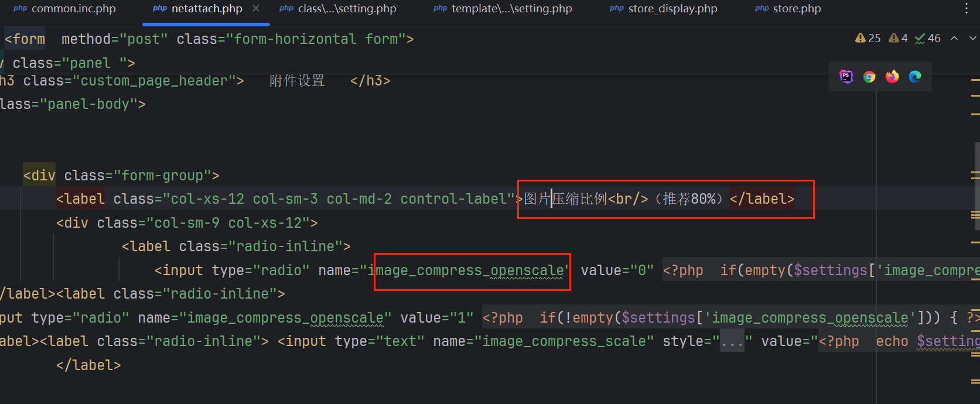Open the editor tabs three-dot menu
The height and width of the screenshot is (404, 980).
967,8
